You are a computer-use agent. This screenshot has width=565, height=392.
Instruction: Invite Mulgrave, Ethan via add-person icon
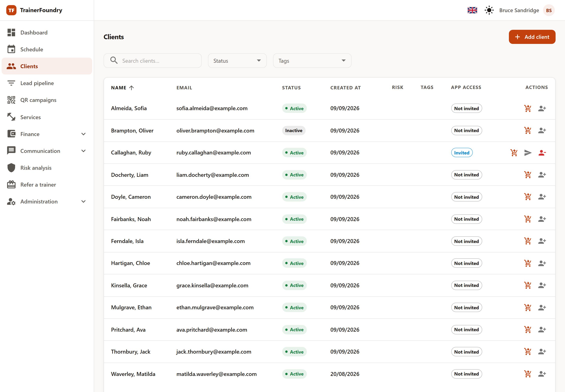542,307
